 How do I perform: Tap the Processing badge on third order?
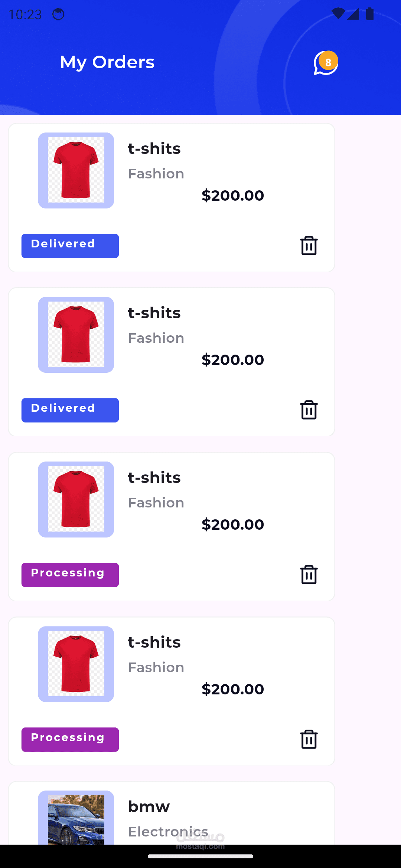point(70,575)
